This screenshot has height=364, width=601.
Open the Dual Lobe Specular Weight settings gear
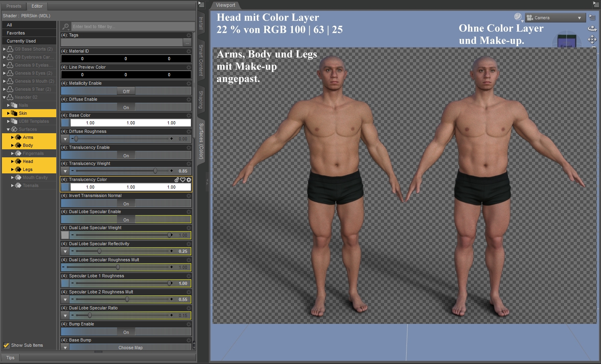(189, 228)
